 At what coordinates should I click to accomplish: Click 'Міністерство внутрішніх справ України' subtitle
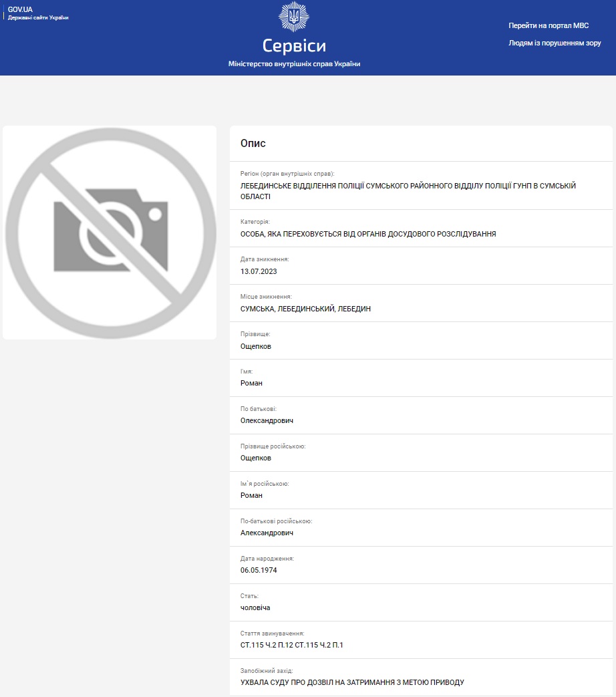click(x=294, y=64)
